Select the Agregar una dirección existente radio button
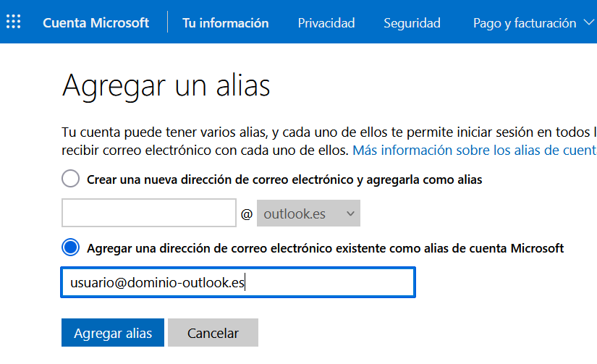This screenshot has width=597, height=364. pos(70,247)
